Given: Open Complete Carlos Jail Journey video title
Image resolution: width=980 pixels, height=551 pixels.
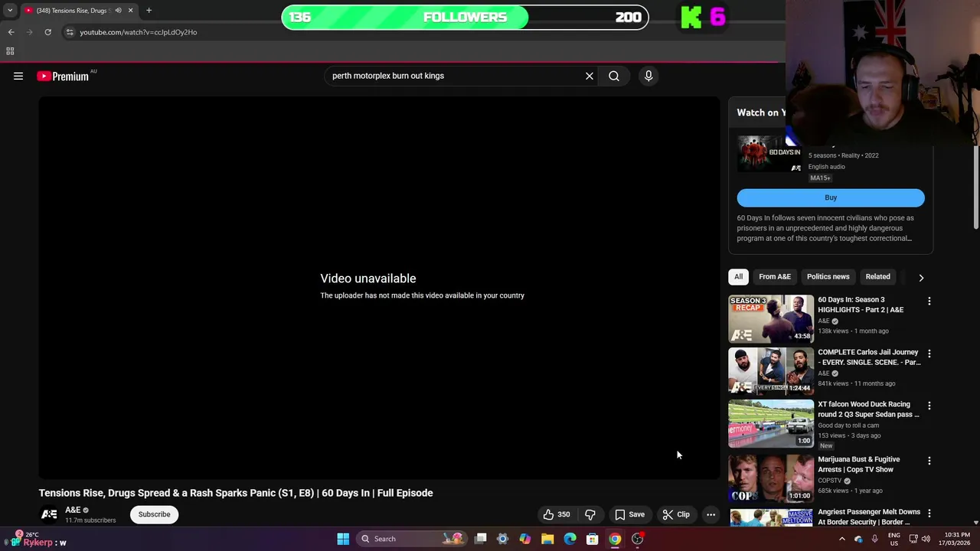Looking at the screenshot, I should pyautogui.click(x=869, y=357).
